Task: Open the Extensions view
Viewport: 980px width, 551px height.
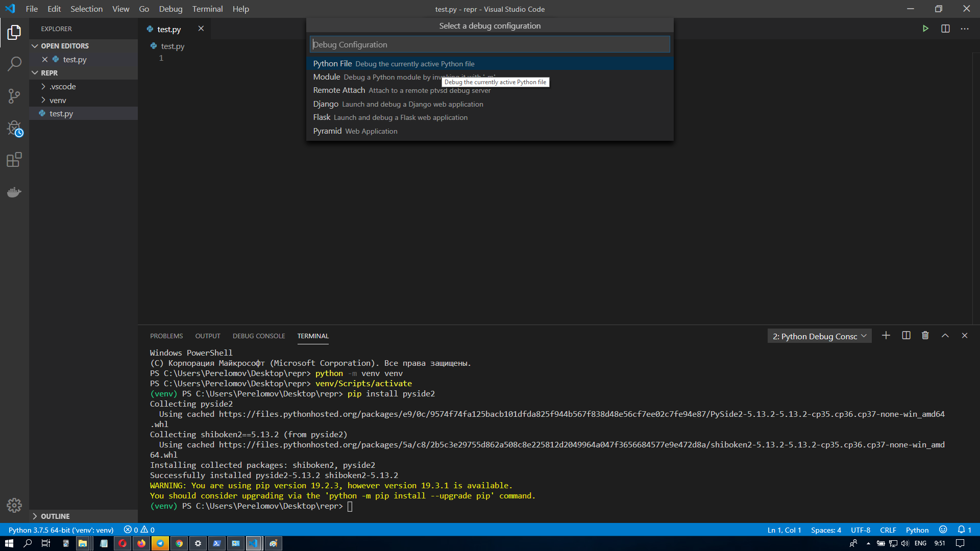Action: (x=14, y=160)
